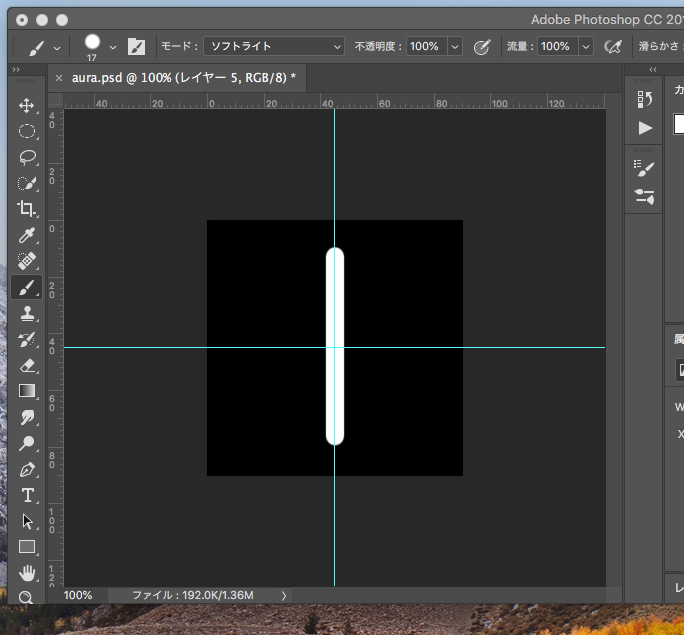
Task: Select the Gradient tool
Action: [x=27, y=391]
